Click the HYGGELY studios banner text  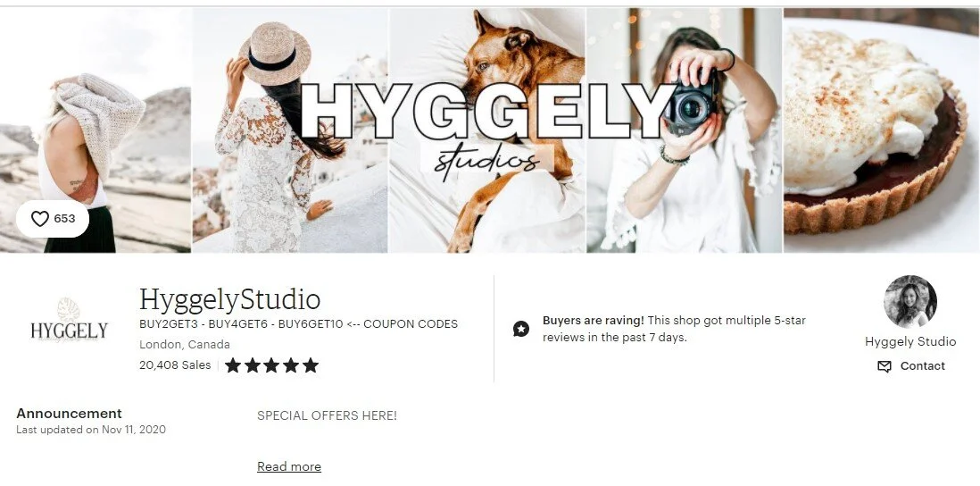(487, 126)
